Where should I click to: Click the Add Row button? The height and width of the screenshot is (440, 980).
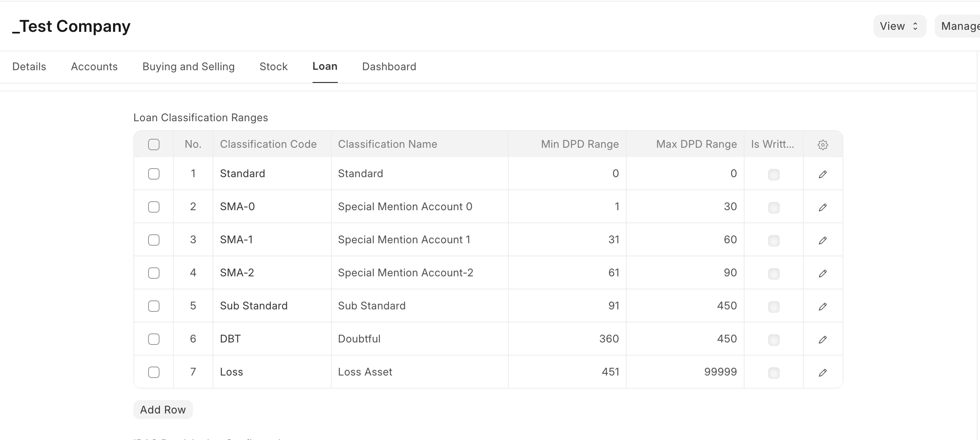pyautogui.click(x=163, y=409)
